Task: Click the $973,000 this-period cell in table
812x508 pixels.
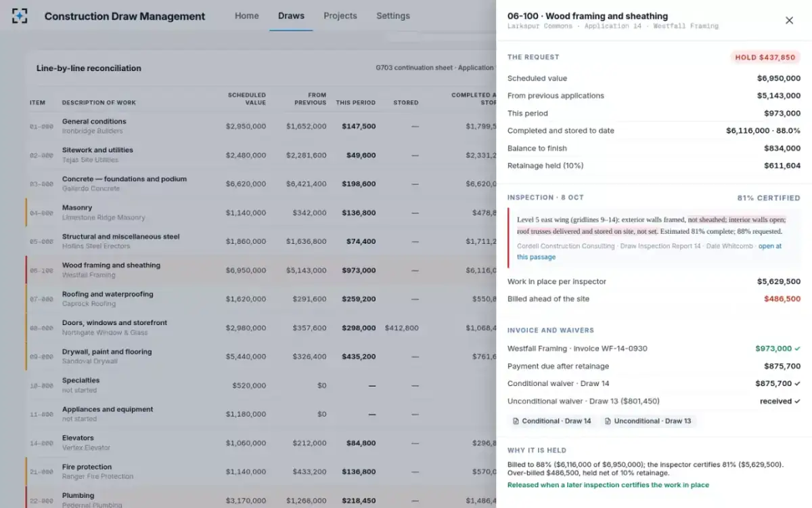Action: coord(359,270)
